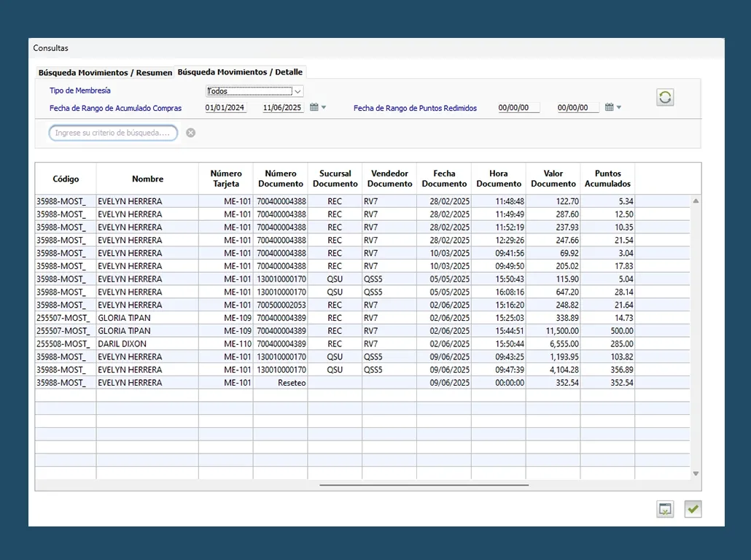This screenshot has width=751, height=560.
Task: Select the Búsqueda Movimientos / Detalle tab
Action: click(x=240, y=72)
